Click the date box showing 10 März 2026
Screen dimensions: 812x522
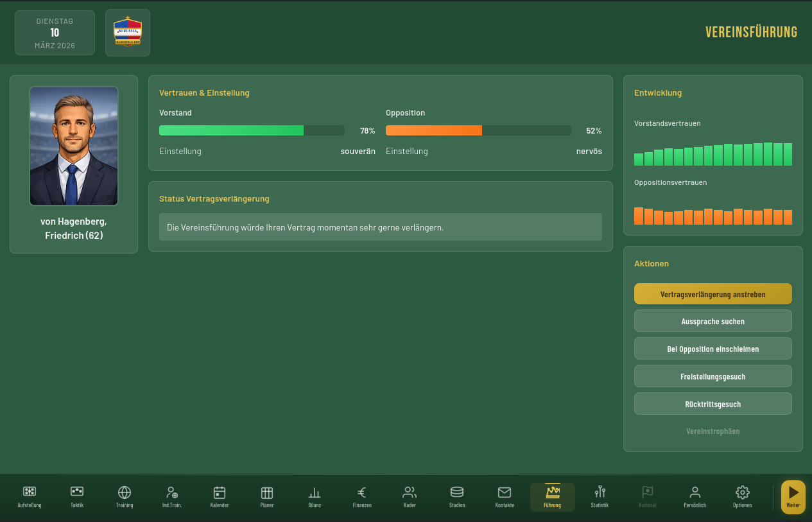click(x=55, y=33)
